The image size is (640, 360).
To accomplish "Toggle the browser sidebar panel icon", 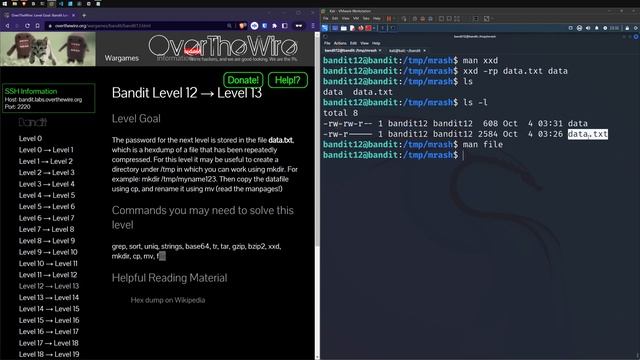I will pyautogui.click(x=284, y=26).
